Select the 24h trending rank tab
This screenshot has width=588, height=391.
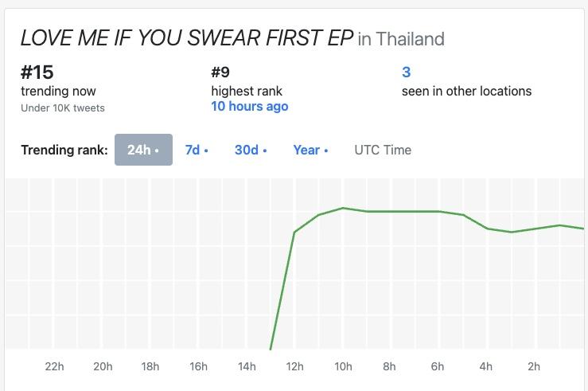point(143,150)
